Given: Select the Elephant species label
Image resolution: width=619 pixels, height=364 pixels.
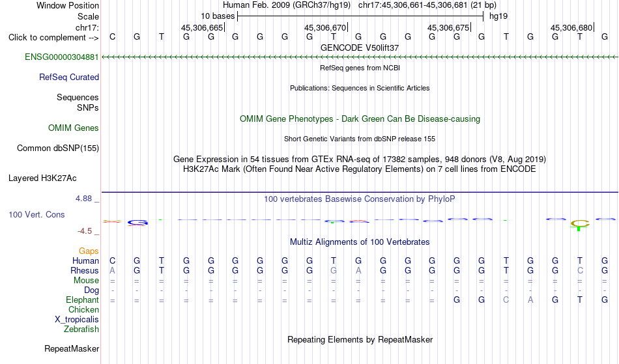Looking at the screenshot, I should pos(82,300).
